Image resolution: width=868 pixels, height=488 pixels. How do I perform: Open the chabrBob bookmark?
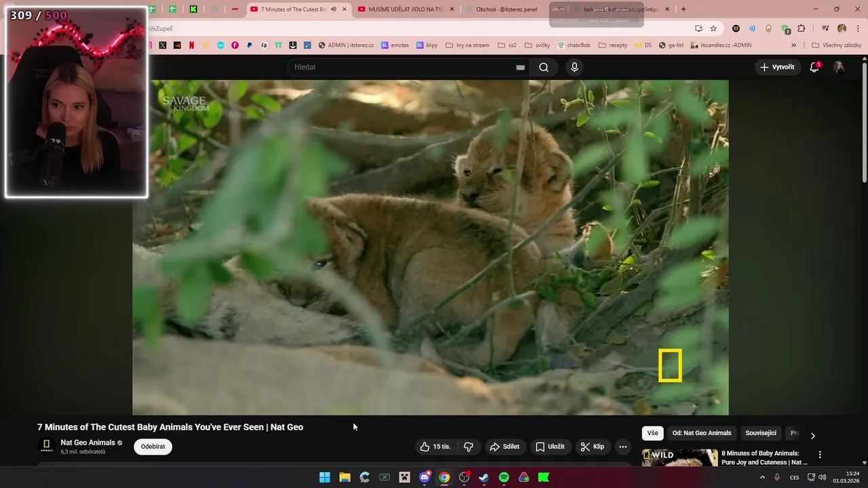(x=574, y=45)
